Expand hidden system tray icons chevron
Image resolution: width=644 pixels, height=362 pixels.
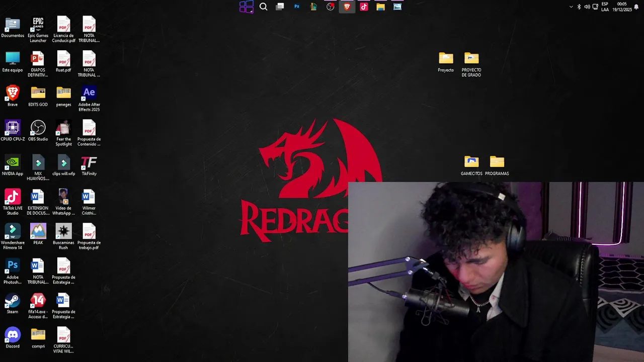point(571,7)
